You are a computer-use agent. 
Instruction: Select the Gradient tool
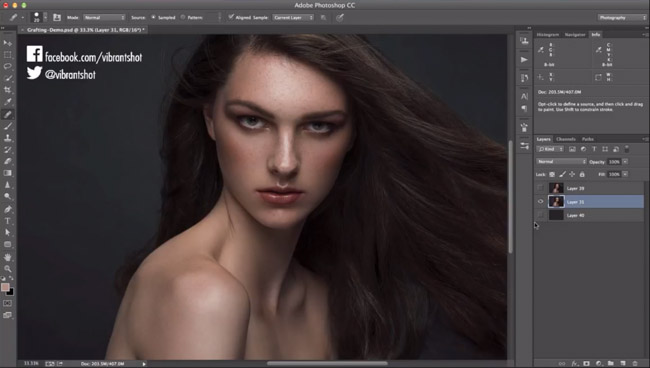pyautogui.click(x=7, y=173)
